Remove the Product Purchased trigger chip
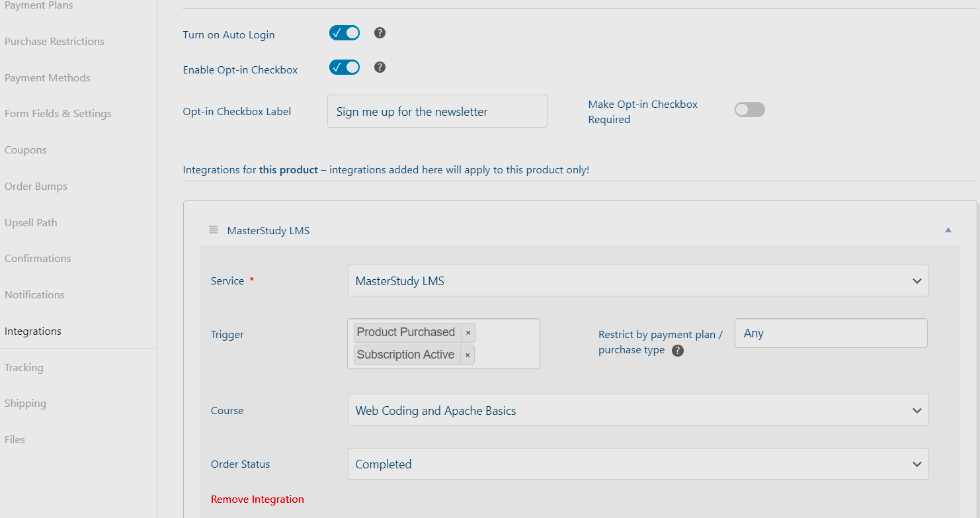980x518 pixels. click(x=468, y=332)
